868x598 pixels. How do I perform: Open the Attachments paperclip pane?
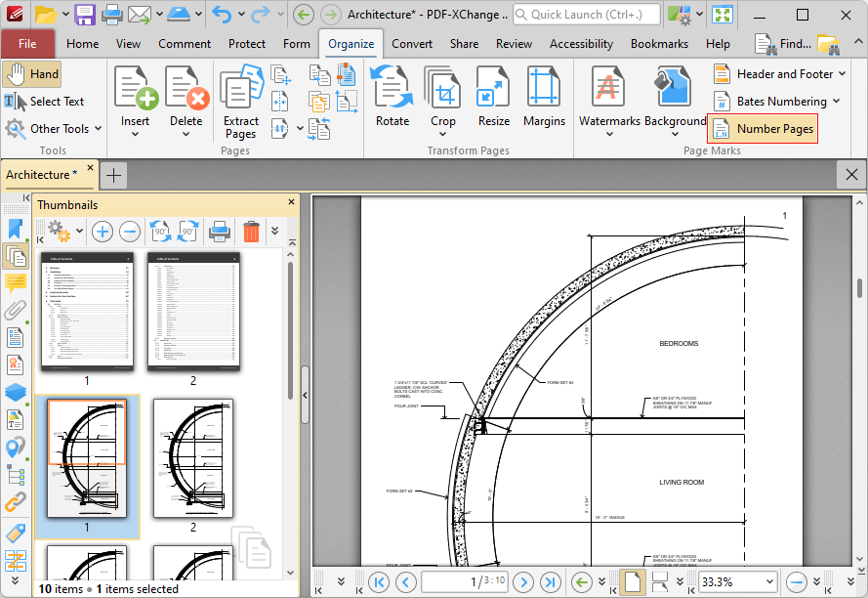tap(15, 310)
